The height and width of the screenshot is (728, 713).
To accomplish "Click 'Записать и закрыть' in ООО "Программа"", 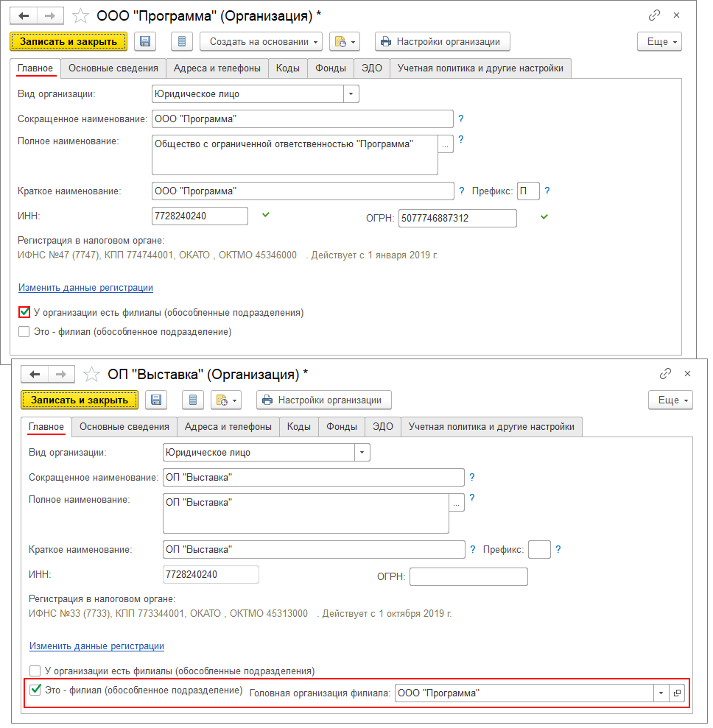I will 69,42.
